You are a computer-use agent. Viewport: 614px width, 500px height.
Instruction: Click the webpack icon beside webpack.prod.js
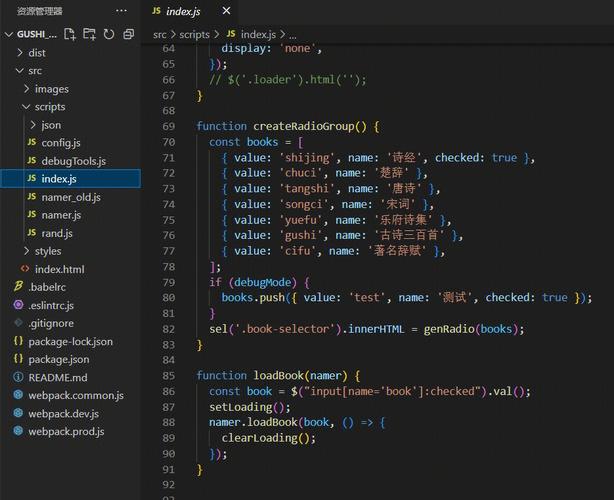click(x=18, y=431)
